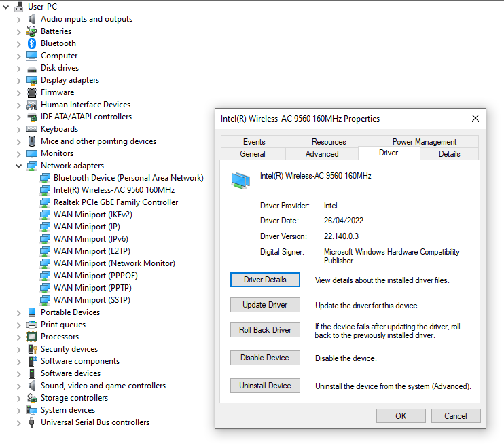Click the Disk drives icon
The height and width of the screenshot is (444, 504).
31,69
